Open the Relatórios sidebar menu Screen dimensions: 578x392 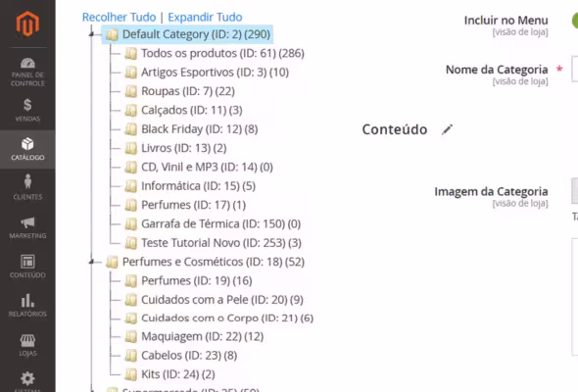point(27,306)
